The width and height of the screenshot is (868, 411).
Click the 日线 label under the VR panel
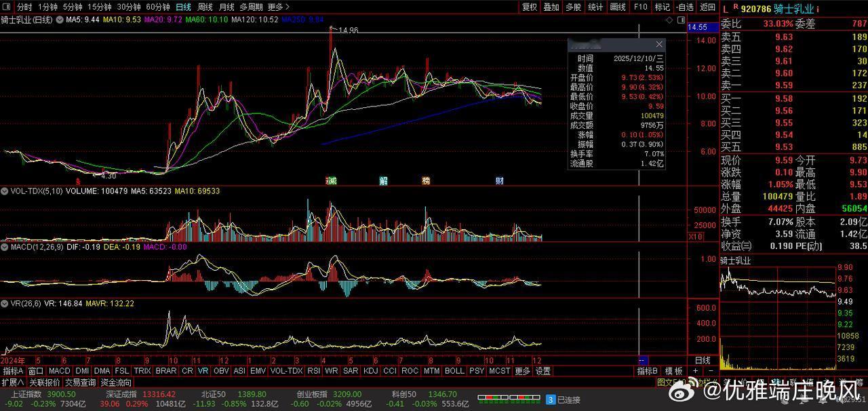[x=703, y=360]
